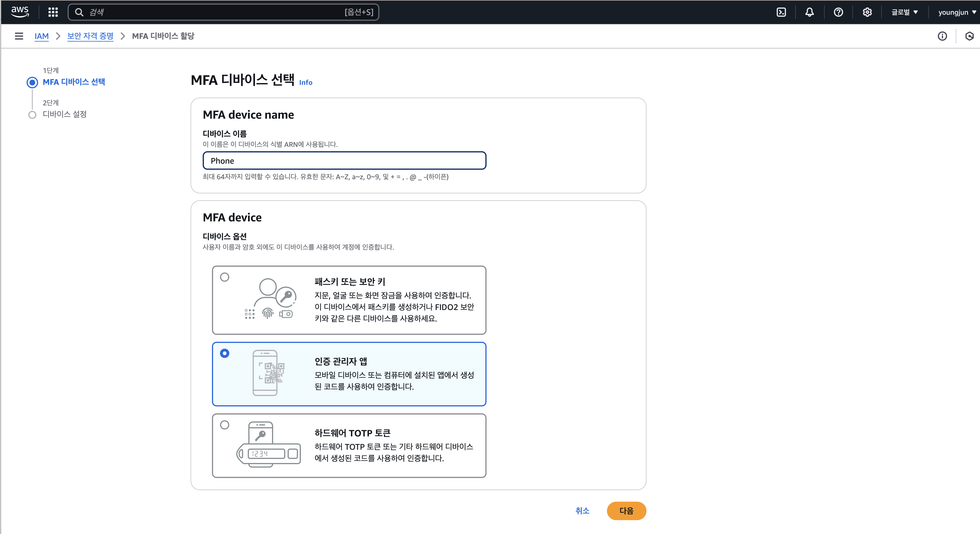Toggle the hamburger side navigation menu
980x534 pixels.
click(x=19, y=36)
